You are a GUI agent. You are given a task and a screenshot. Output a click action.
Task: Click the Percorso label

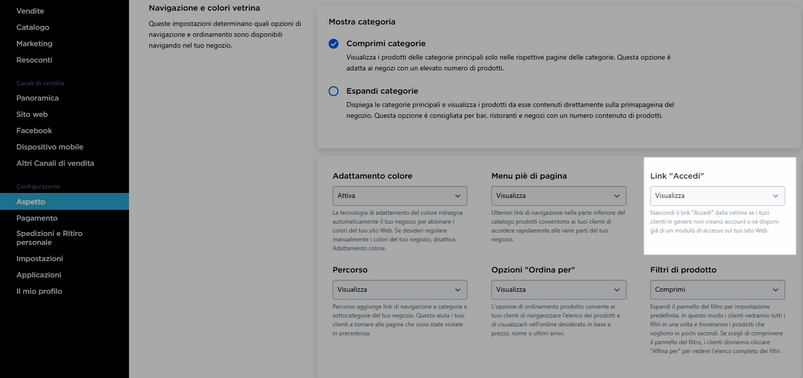(350, 270)
